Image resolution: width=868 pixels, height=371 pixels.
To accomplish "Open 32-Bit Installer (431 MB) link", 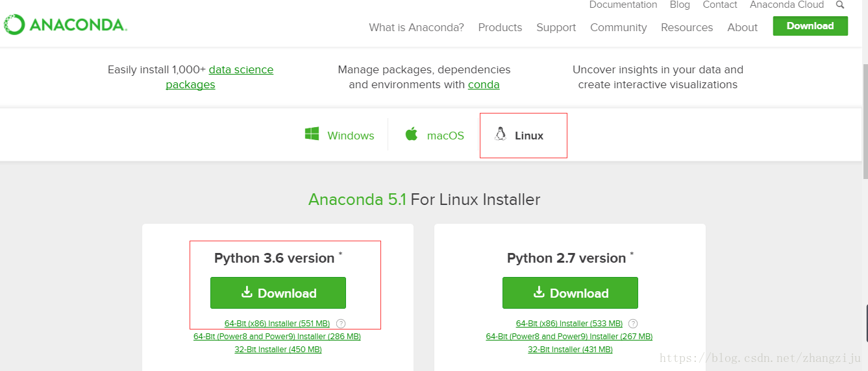I will pyautogui.click(x=570, y=350).
